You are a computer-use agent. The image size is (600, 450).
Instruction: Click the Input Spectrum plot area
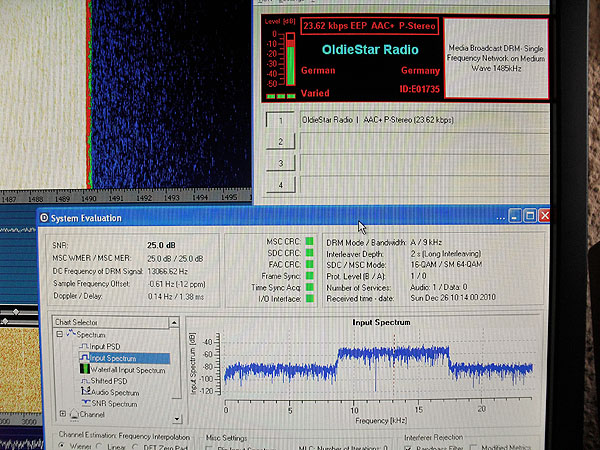coord(378,365)
